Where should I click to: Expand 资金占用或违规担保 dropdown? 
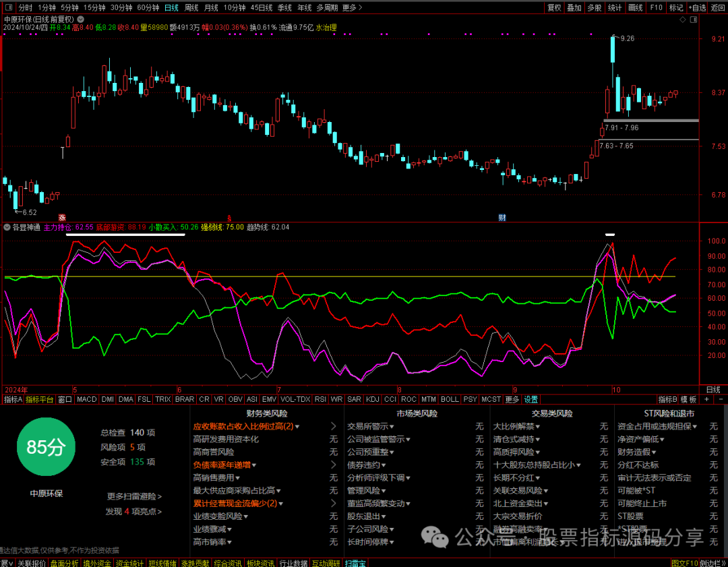pos(694,426)
